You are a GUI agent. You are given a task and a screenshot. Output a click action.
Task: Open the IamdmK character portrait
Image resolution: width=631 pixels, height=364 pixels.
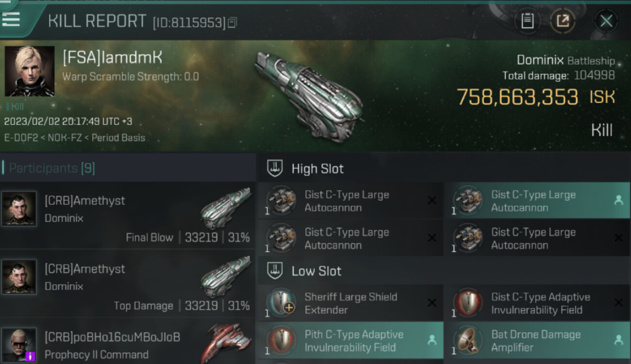(30, 71)
